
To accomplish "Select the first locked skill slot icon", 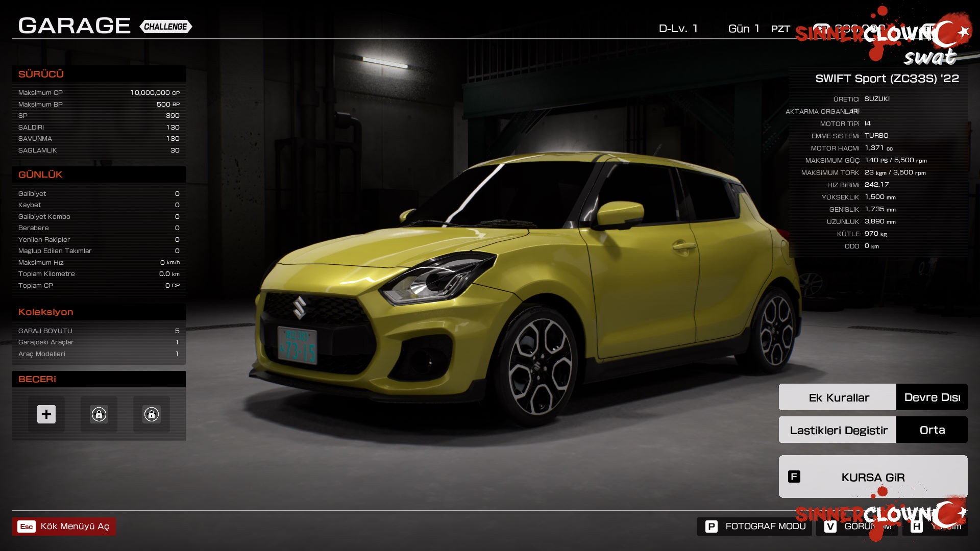I will pos(99,414).
